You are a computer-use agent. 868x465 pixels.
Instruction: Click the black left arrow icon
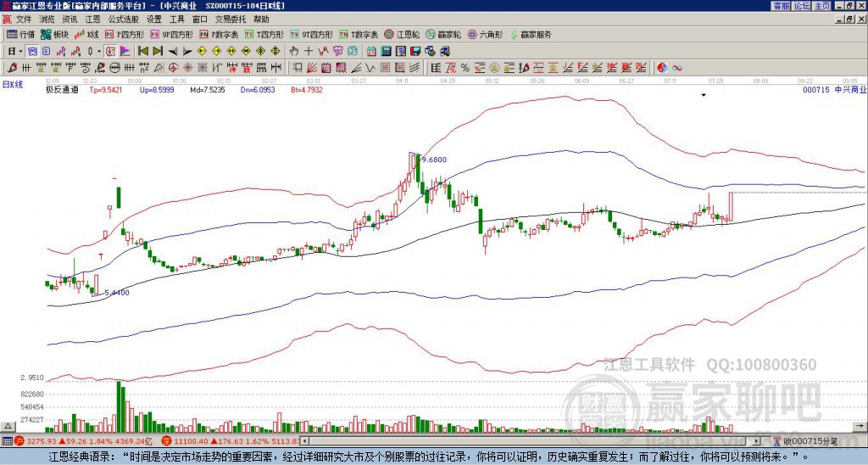[x=173, y=52]
